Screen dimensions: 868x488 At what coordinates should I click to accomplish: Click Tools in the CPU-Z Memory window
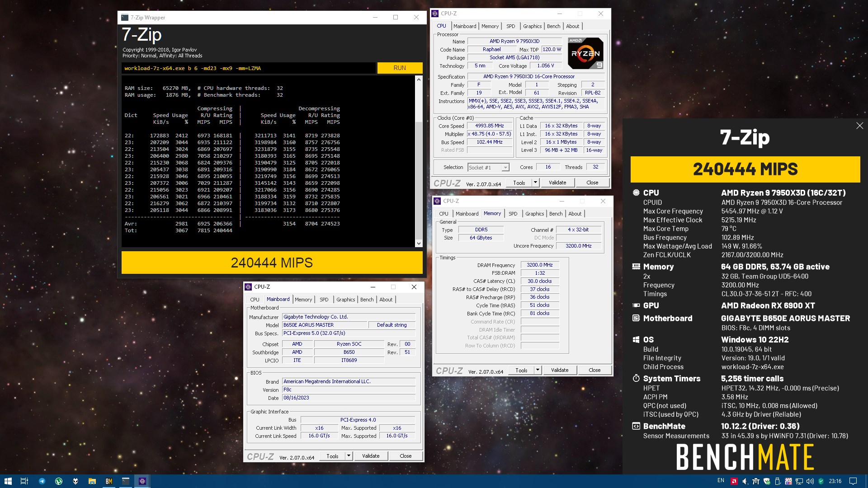521,370
